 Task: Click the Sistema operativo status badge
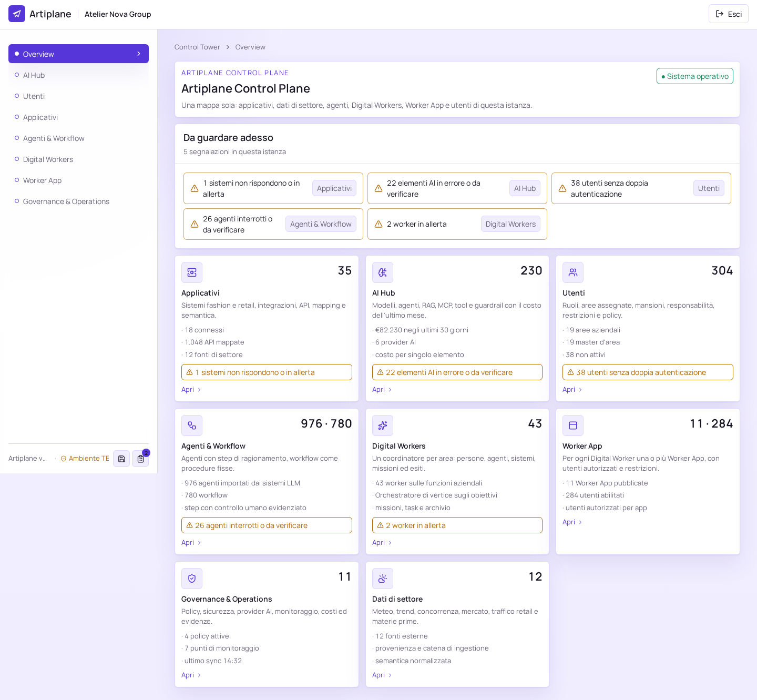pyautogui.click(x=694, y=76)
